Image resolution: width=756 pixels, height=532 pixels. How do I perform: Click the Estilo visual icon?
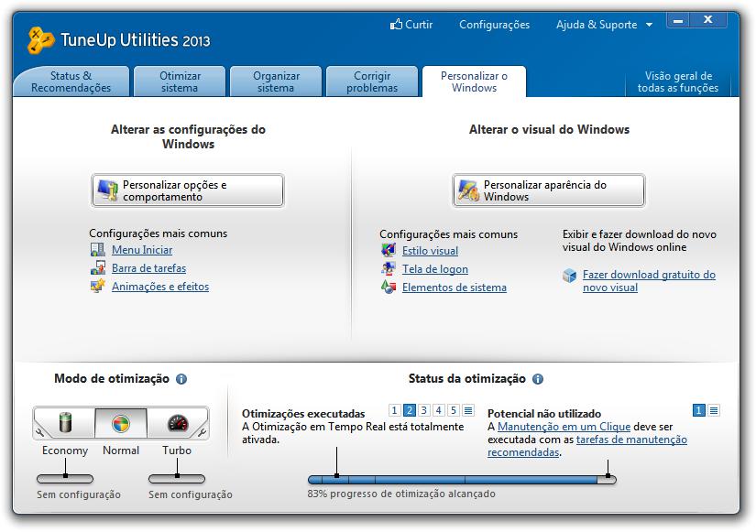pyautogui.click(x=389, y=251)
